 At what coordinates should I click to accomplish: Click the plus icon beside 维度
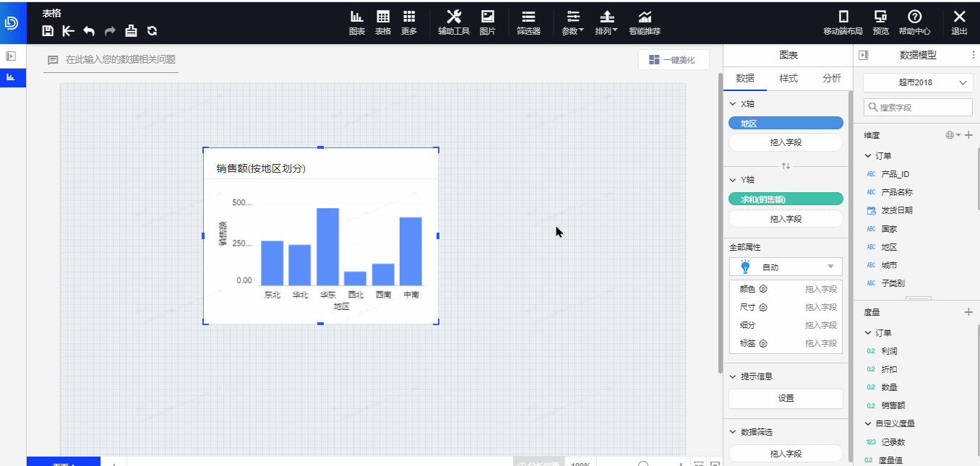(968, 135)
